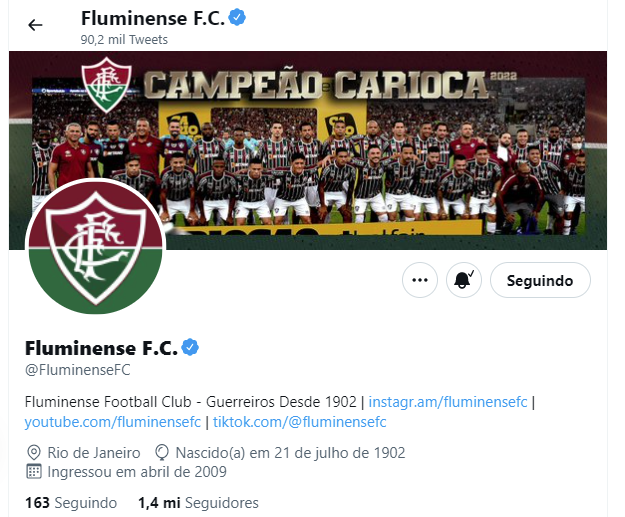Open the three-dots more options button
This screenshot has height=517, width=625.
click(x=420, y=280)
